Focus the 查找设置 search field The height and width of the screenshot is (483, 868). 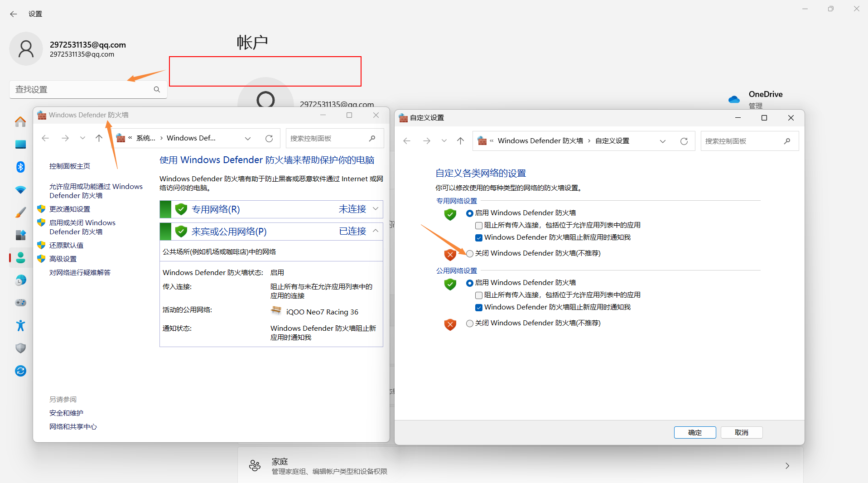click(x=88, y=90)
